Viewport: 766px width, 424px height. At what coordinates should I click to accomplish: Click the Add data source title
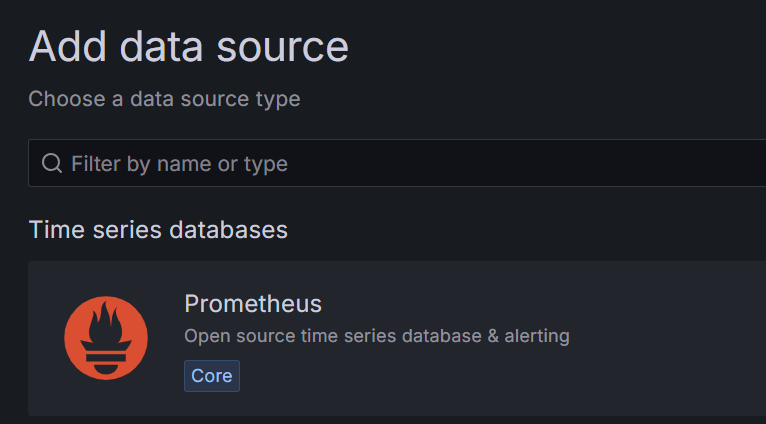189,46
